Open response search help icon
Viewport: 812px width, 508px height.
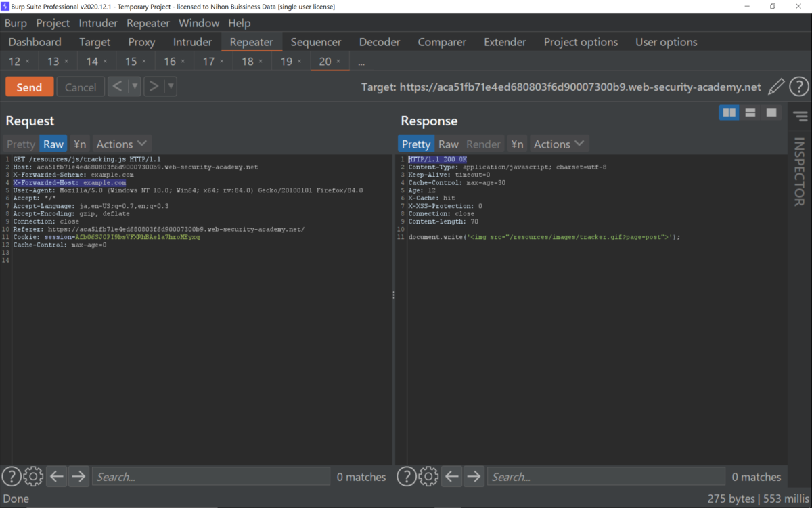pyautogui.click(x=406, y=477)
